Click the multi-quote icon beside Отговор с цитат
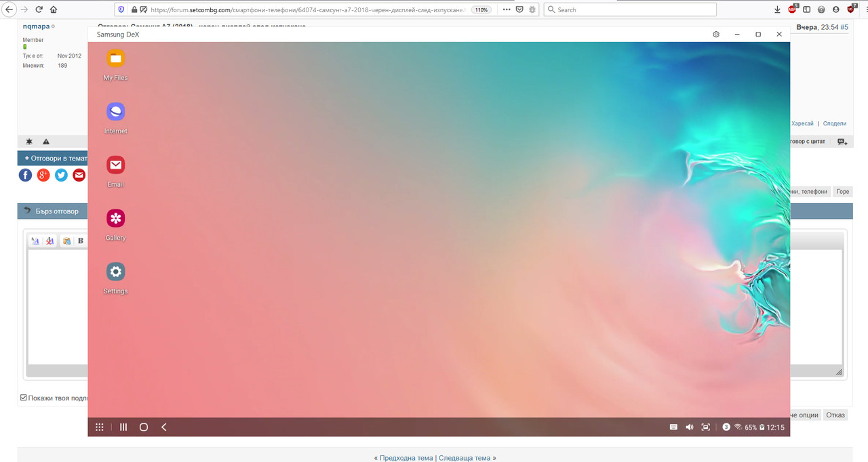The height and width of the screenshot is (462, 868). (x=842, y=141)
